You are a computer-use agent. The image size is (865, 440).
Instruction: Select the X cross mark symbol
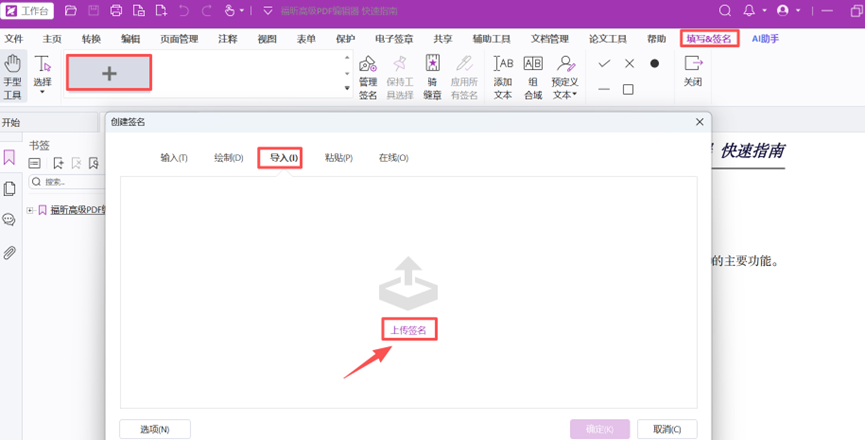(629, 64)
